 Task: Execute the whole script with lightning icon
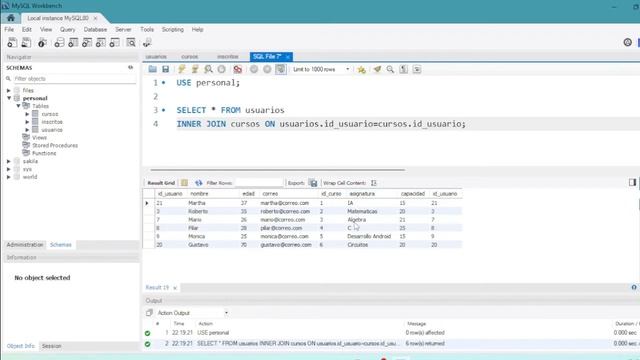click(182, 69)
